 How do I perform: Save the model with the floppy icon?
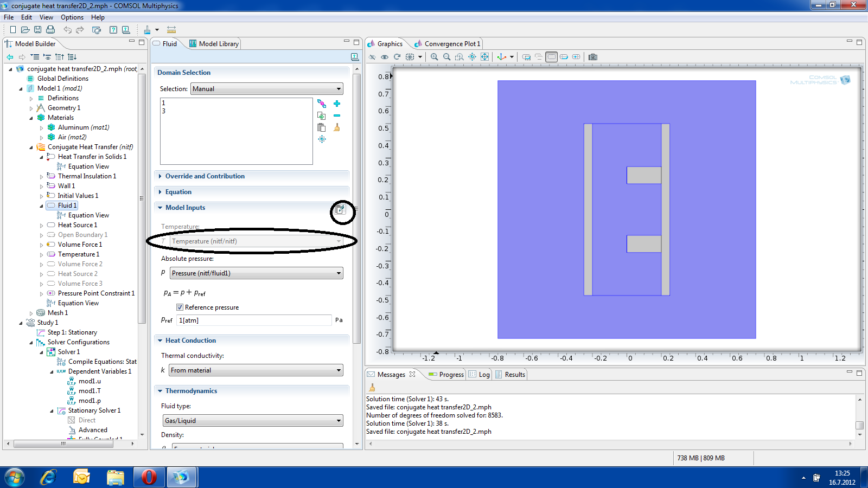tap(37, 30)
